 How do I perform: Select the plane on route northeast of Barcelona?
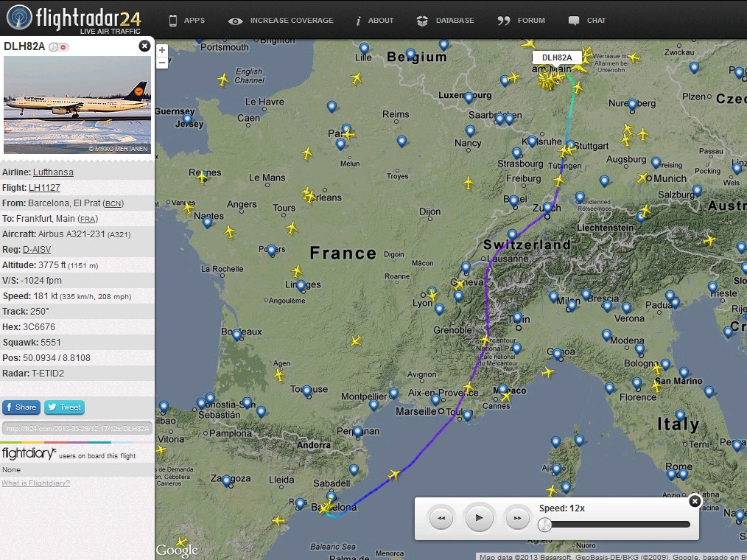pos(393,475)
